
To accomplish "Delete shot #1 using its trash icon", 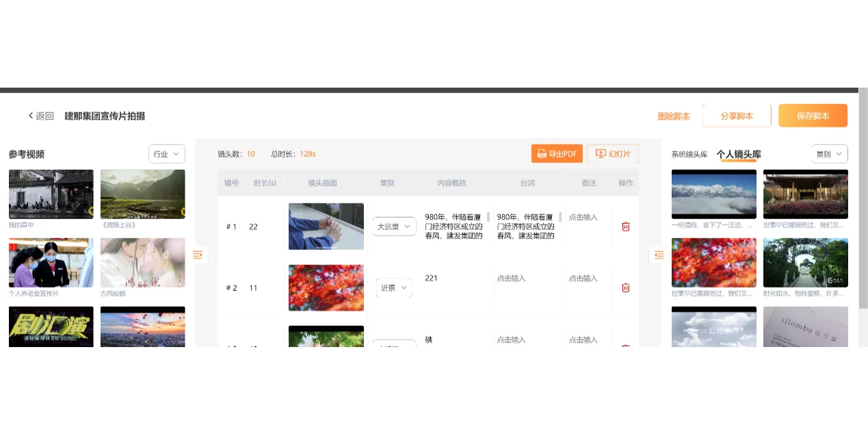I will coord(625,226).
